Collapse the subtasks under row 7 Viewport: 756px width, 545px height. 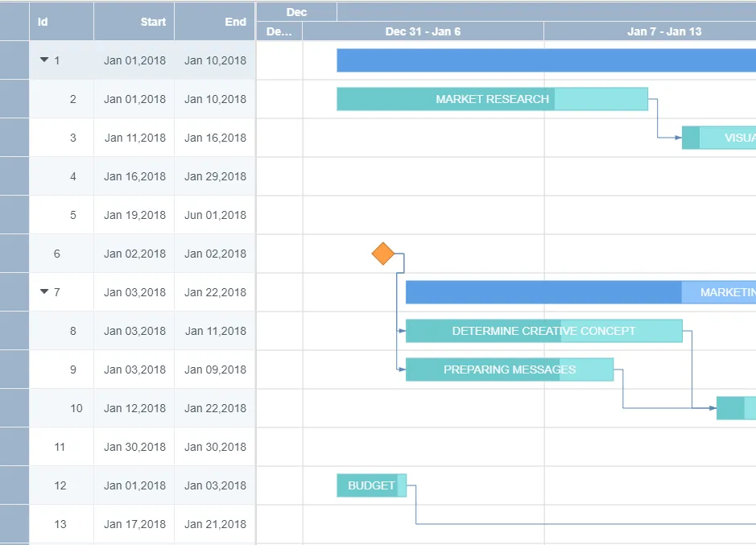[x=45, y=292]
